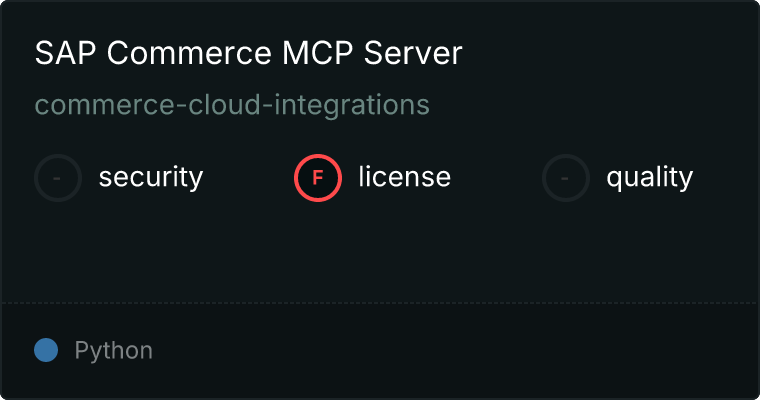Viewport: 760px width, 400px height.
Task: Click the empty quality score circle
Action: pos(566,178)
